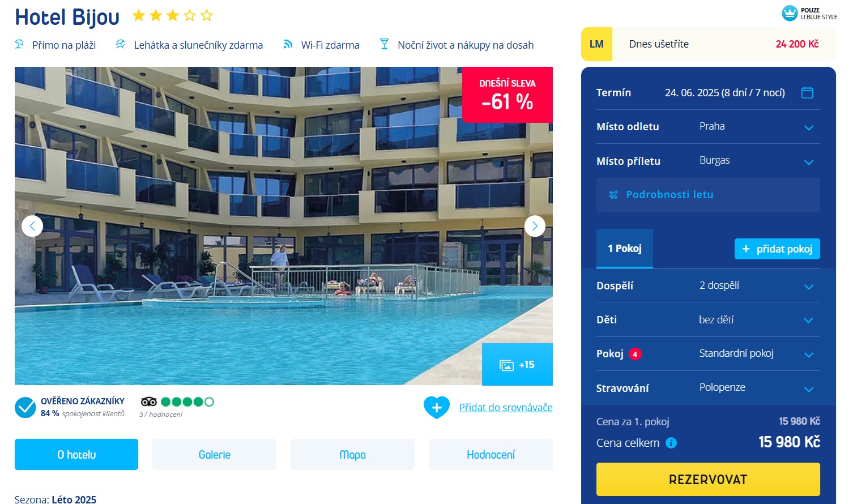Click the TripAdvisor owl rating icon
This screenshot has height=504, width=853.
pyautogui.click(x=149, y=402)
